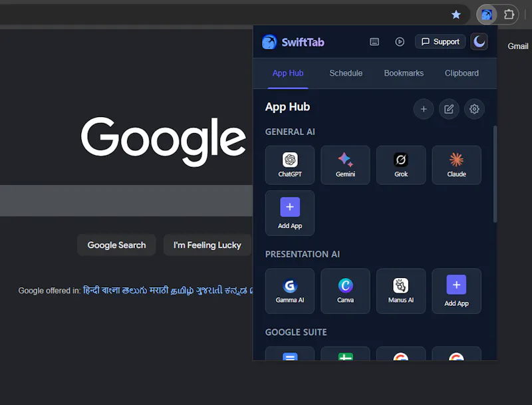Click the plus button beside App Hub heading
Viewport: 532px width, 405px height.
[x=424, y=109]
